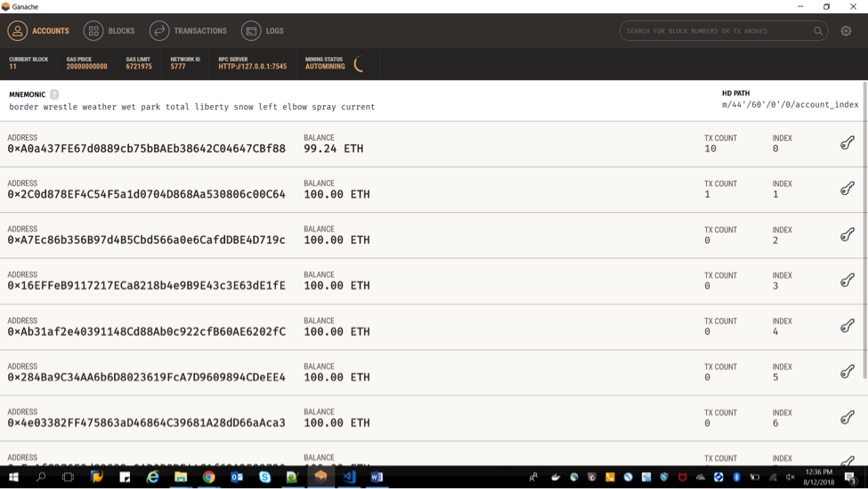Show private key for account index 1
Image resolution: width=868 pixels, height=489 pixels.
[847, 189]
